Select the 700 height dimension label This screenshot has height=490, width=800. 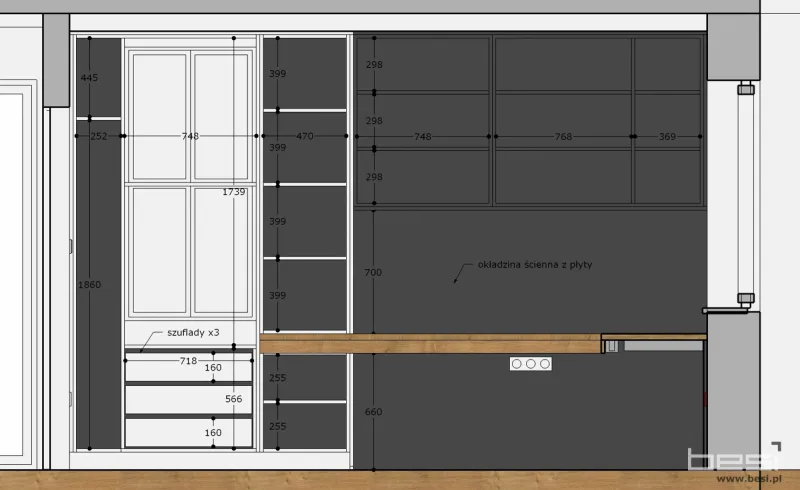373,273
